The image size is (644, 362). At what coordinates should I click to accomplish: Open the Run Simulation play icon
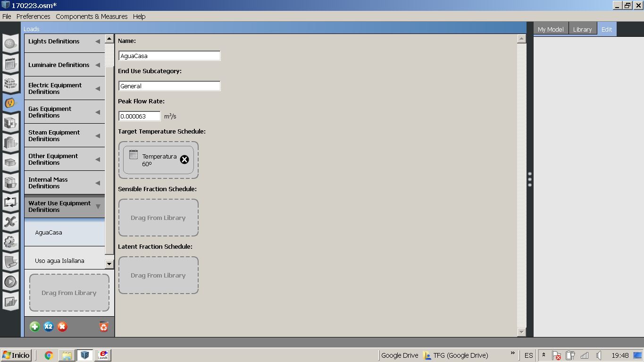(10, 282)
